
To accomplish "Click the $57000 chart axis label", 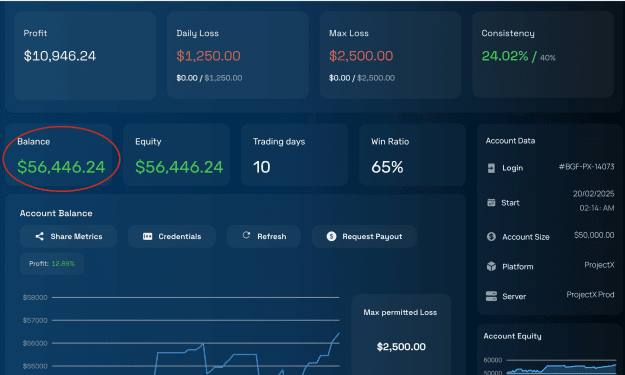I will click(x=35, y=320).
